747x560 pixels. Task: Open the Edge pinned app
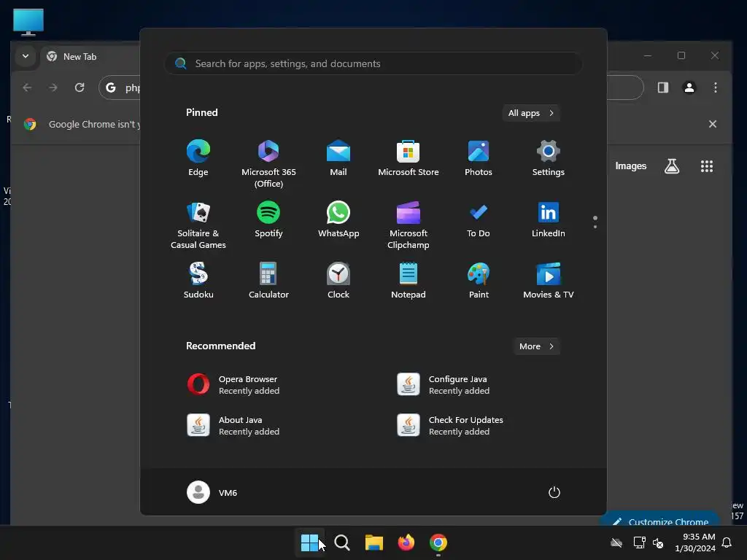click(x=198, y=158)
